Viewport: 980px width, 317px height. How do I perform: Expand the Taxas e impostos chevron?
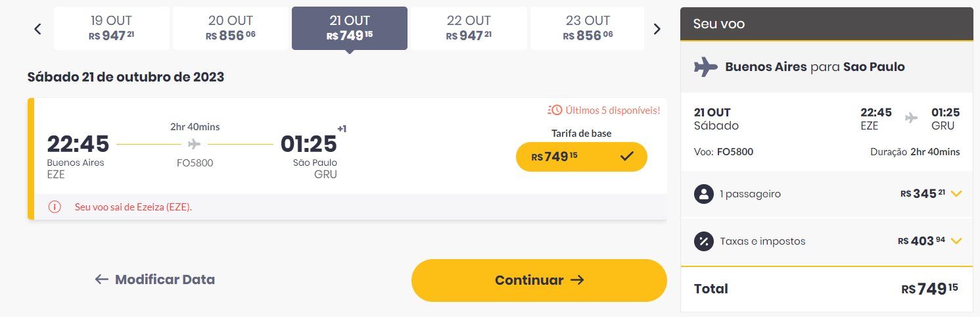(x=956, y=241)
